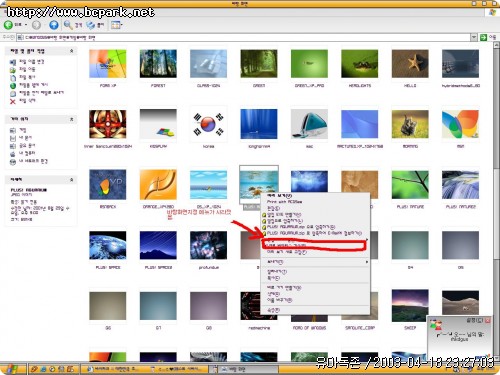Screen dimensions: 500x375
Task: Select the HEADLIGHTS green wallpaper thumbnail
Action: pyautogui.click(x=360, y=64)
